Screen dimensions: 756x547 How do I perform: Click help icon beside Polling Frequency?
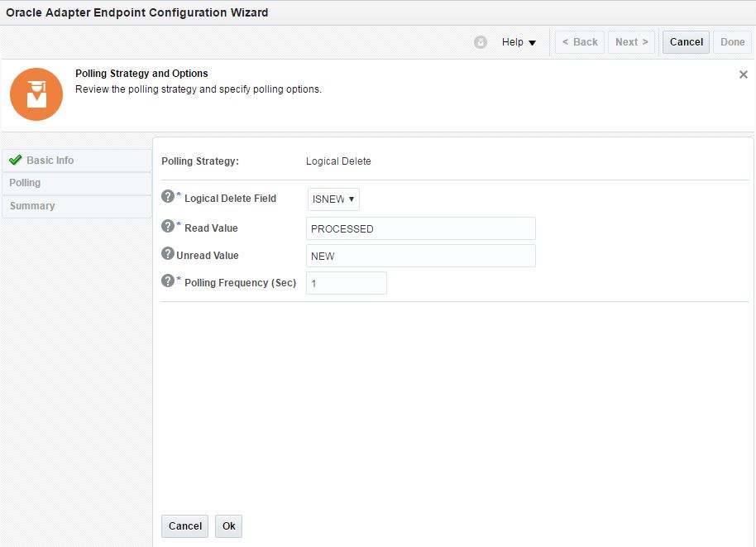[x=168, y=281]
